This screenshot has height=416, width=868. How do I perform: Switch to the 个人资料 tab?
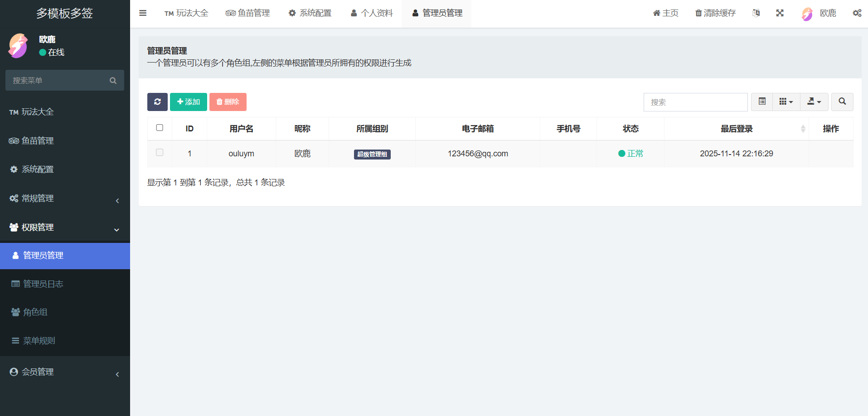point(372,13)
